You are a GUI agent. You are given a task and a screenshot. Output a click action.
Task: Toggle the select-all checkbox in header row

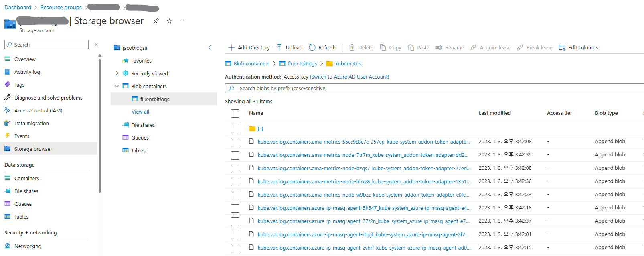click(x=235, y=114)
